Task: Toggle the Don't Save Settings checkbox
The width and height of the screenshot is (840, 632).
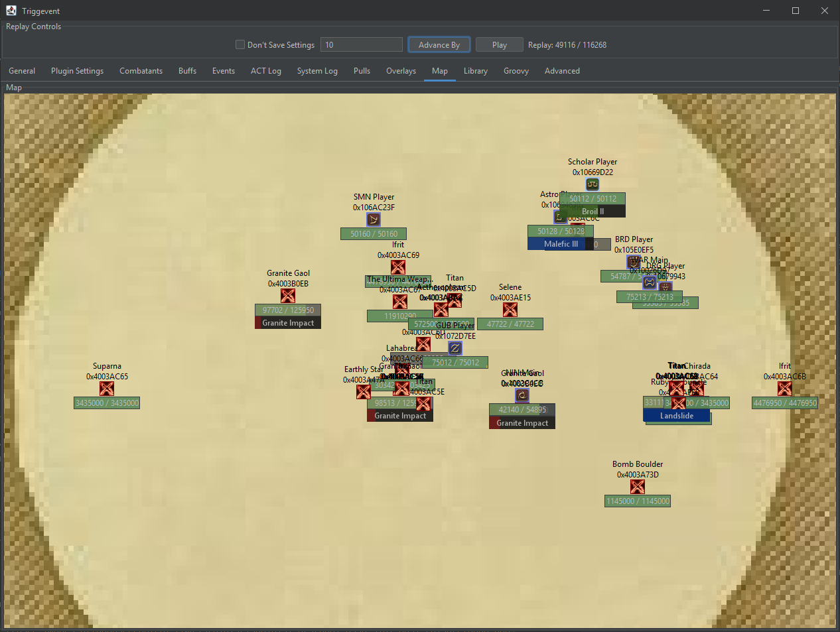Action: (x=240, y=44)
